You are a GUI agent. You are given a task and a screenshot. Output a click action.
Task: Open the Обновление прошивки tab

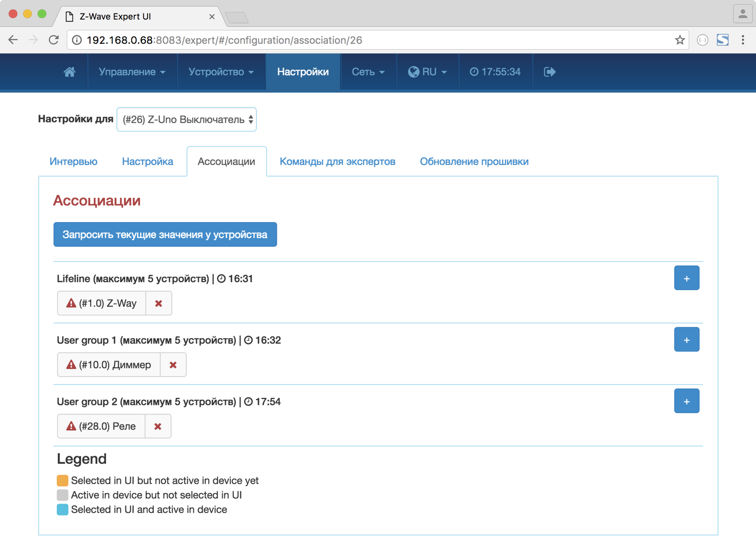(474, 161)
